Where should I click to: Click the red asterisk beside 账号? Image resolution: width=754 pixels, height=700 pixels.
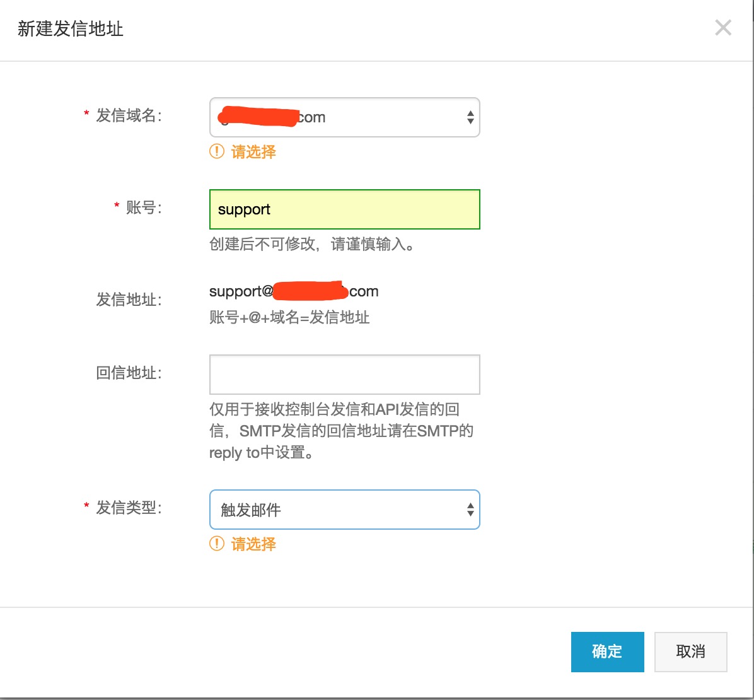pos(116,204)
